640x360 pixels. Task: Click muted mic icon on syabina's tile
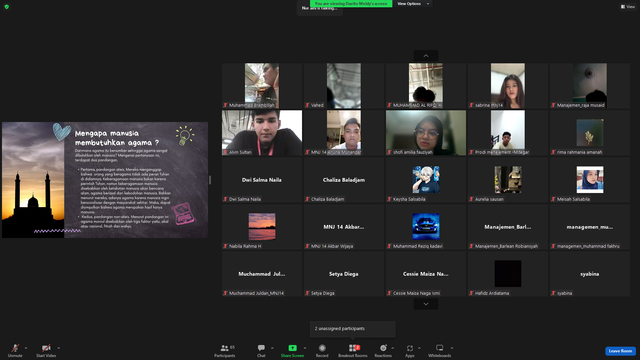[553, 293]
